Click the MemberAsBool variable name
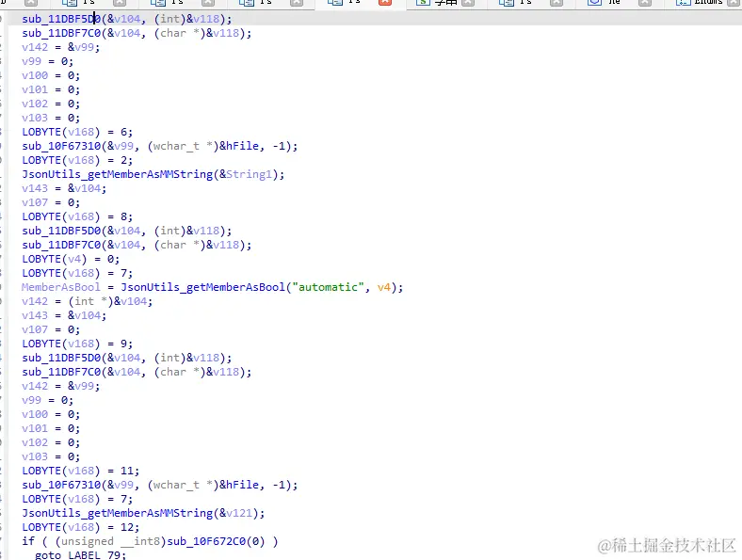The height and width of the screenshot is (560, 742). point(60,287)
